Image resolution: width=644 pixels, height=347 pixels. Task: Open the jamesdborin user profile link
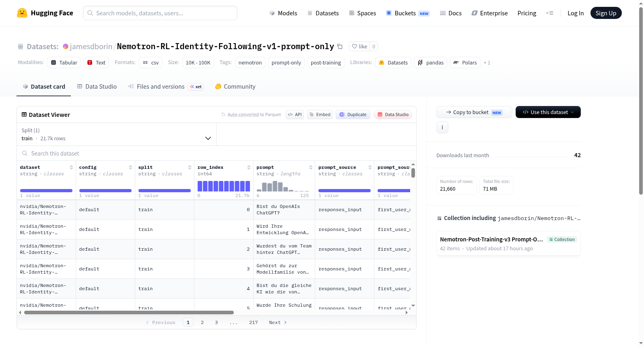pos(91,46)
